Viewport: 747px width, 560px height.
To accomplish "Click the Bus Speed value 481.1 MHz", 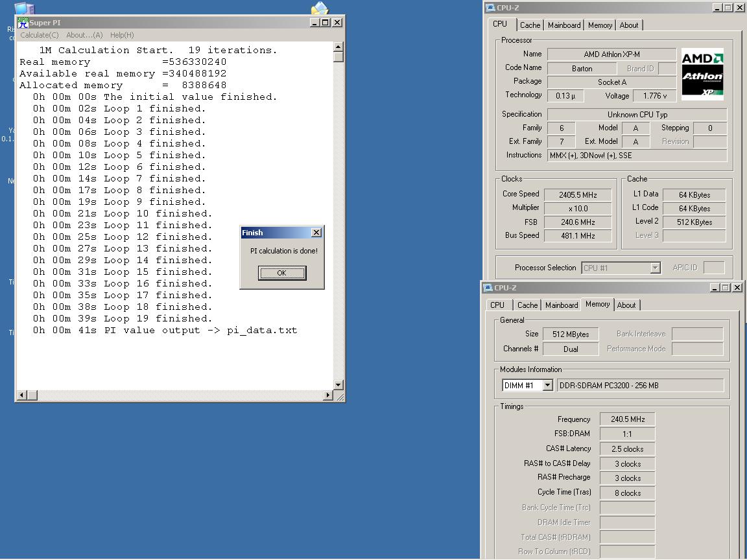I will click(578, 236).
